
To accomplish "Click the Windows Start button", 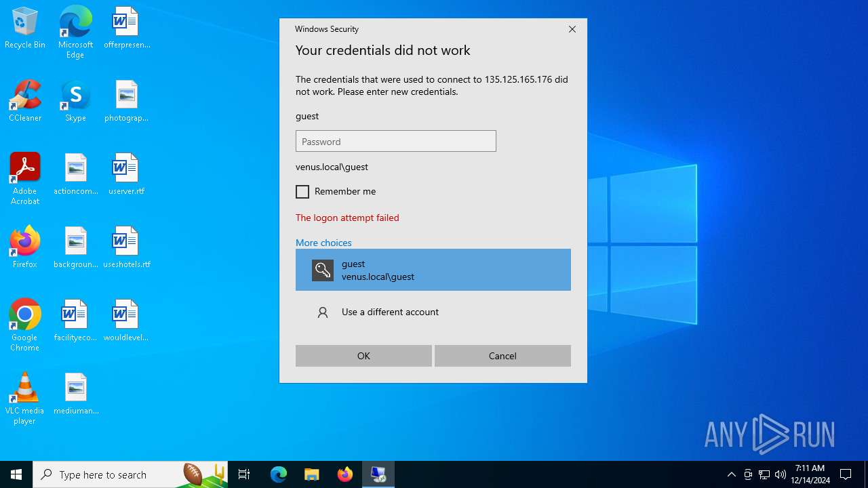I will (16, 474).
